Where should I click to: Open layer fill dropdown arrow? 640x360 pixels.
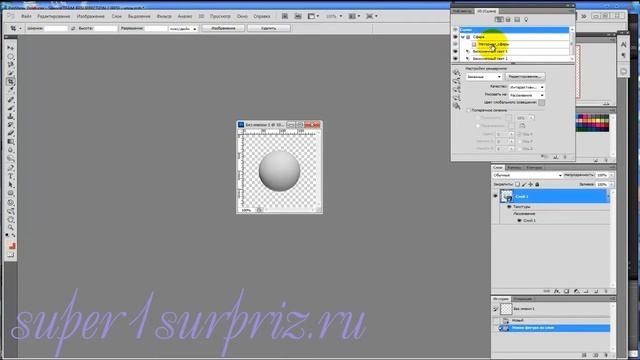[x=611, y=184]
